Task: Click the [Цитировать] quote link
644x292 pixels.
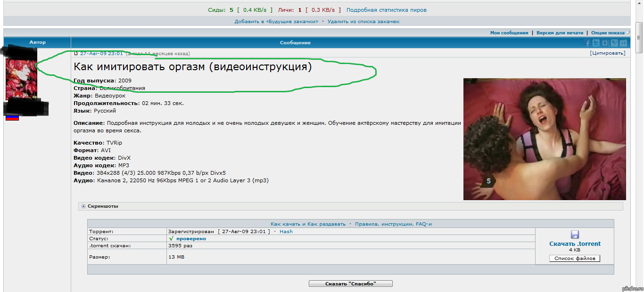Action: 607,53
